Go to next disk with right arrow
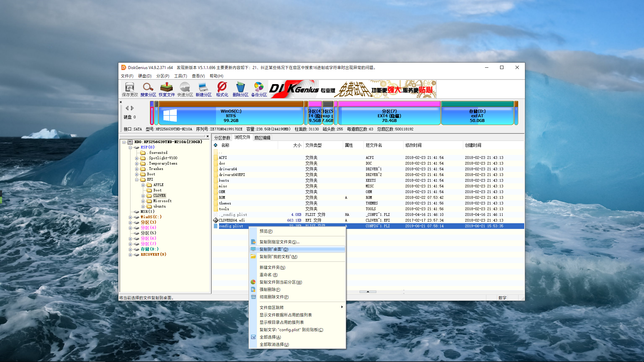Screen dimensions: 644x362 point(132,108)
